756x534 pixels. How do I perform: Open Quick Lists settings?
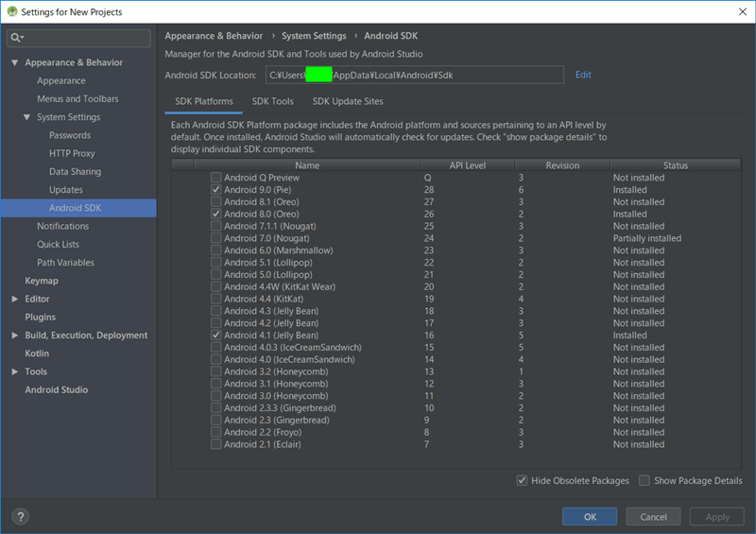point(58,244)
